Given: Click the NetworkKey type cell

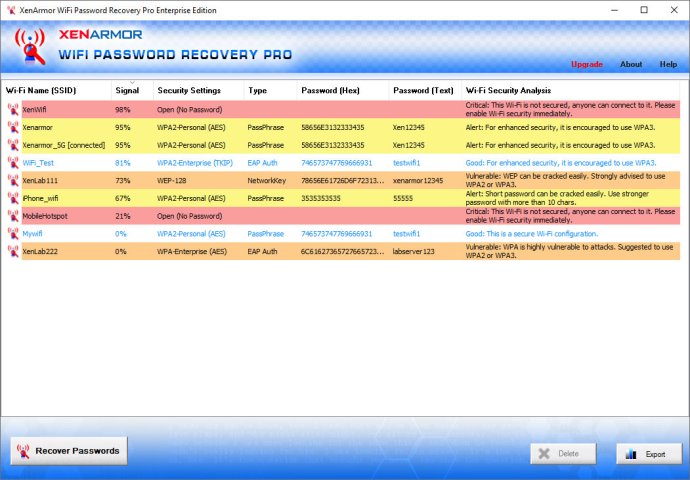Looking at the screenshot, I should click(x=267, y=180).
